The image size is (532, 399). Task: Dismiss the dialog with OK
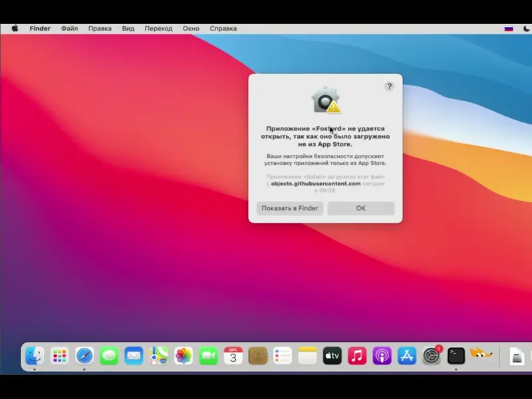pos(361,208)
